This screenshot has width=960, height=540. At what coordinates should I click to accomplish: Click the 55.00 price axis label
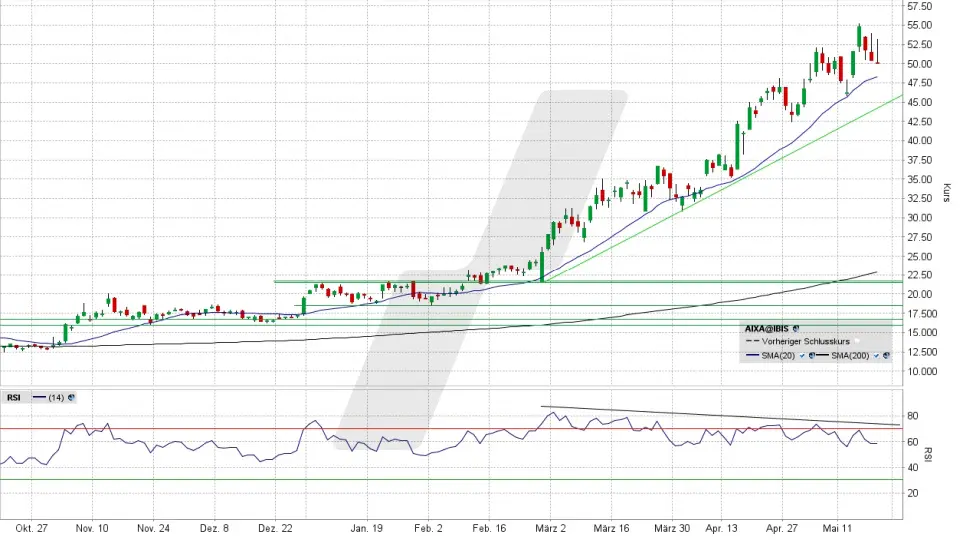pos(920,25)
